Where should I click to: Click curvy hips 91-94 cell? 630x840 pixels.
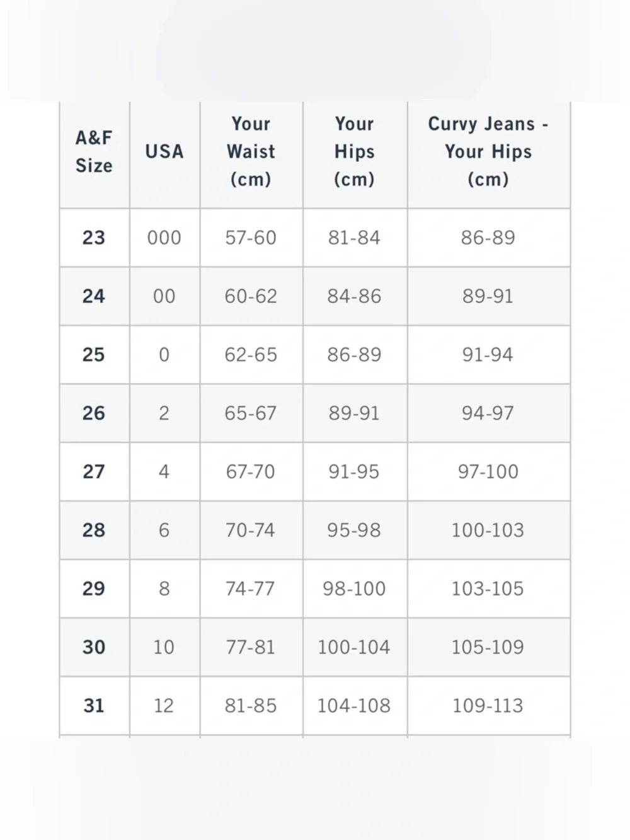pos(488,355)
